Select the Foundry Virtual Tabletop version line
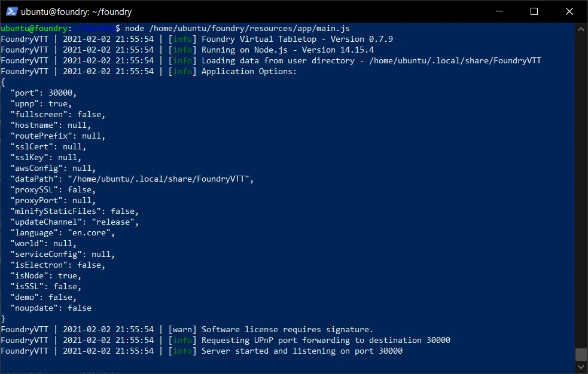 pos(239,38)
